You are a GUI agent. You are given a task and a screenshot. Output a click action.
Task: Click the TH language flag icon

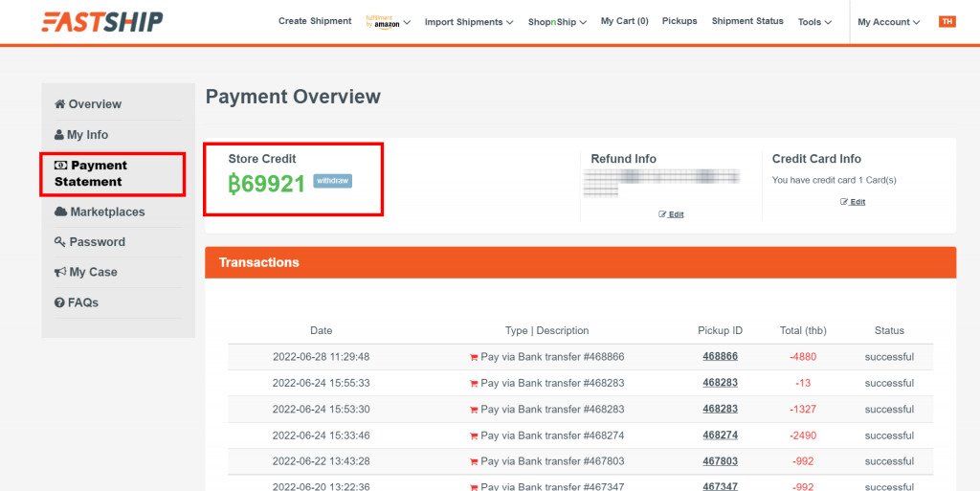947,22
